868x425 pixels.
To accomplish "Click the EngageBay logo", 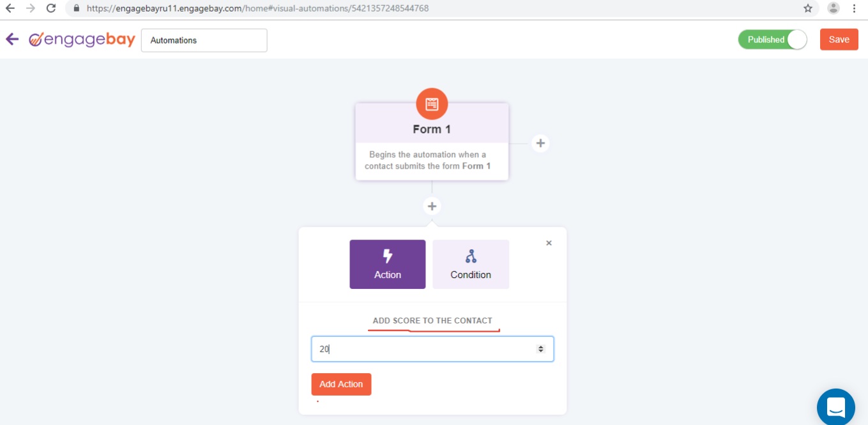I will (x=82, y=40).
